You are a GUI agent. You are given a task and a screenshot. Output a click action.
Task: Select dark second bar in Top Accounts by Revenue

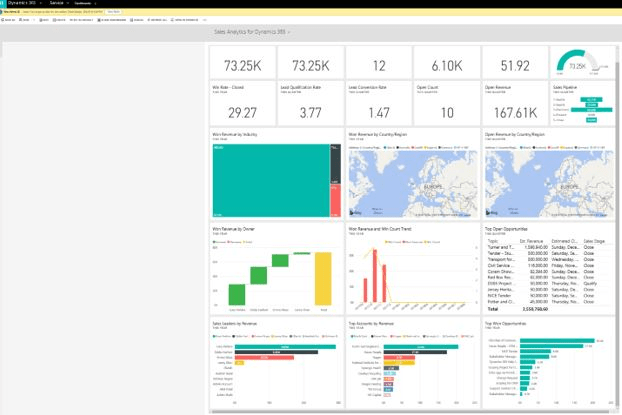tap(415, 352)
